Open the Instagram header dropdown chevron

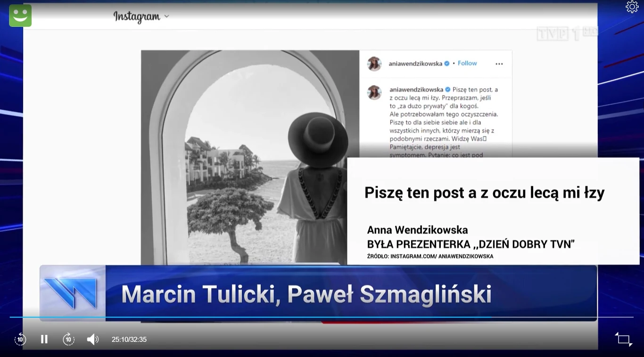(167, 17)
